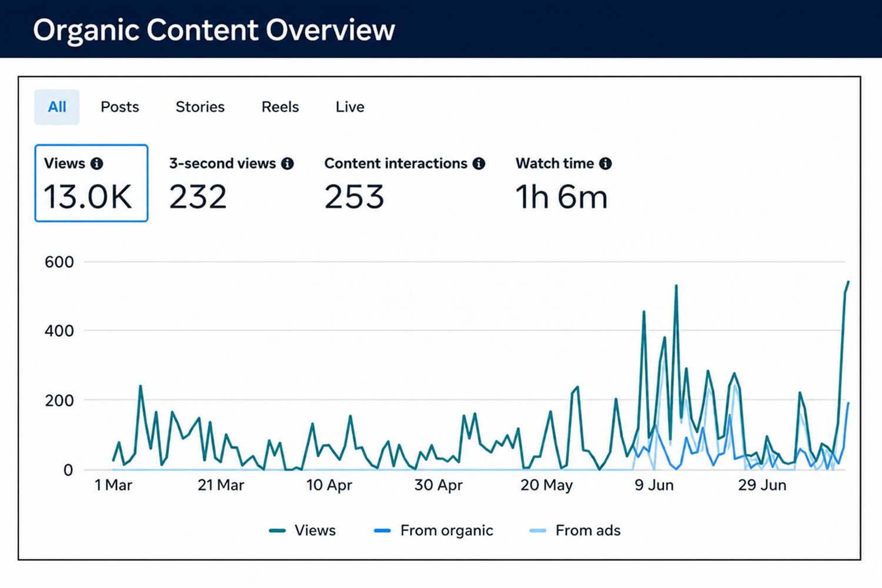Open info icon next to Watch time
Image resolution: width=882 pixels, height=588 pixels.
point(606,163)
